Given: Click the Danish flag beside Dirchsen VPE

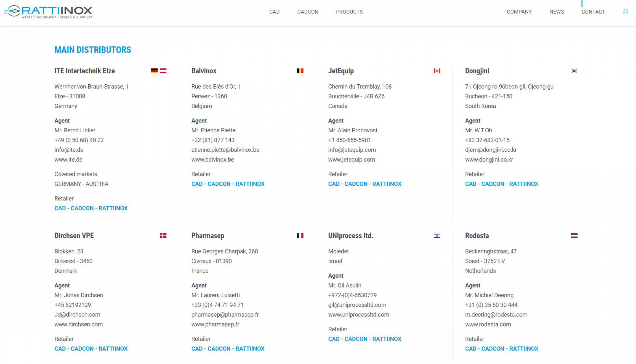Looking at the screenshot, I should [x=163, y=236].
